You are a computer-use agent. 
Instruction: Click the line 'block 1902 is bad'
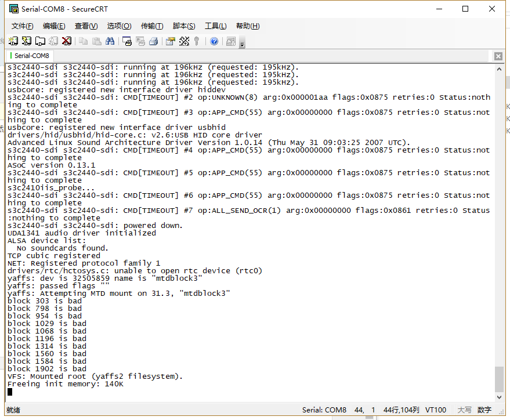(x=47, y=368)
